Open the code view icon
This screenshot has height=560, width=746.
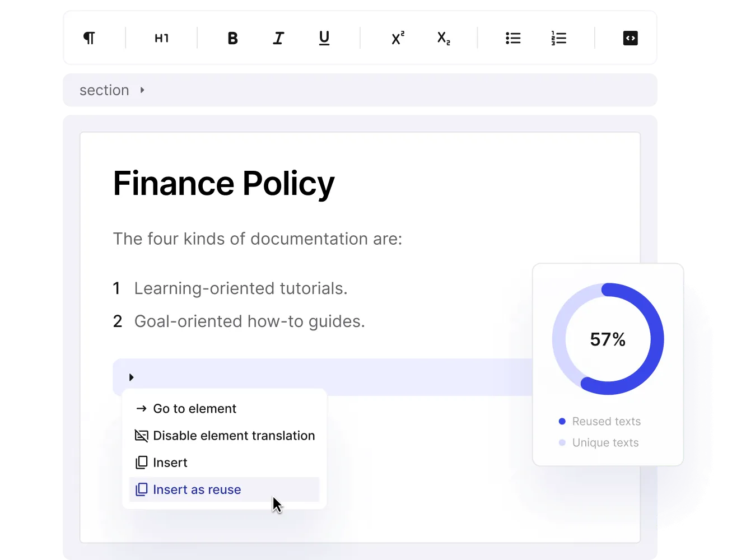[631, 38]
